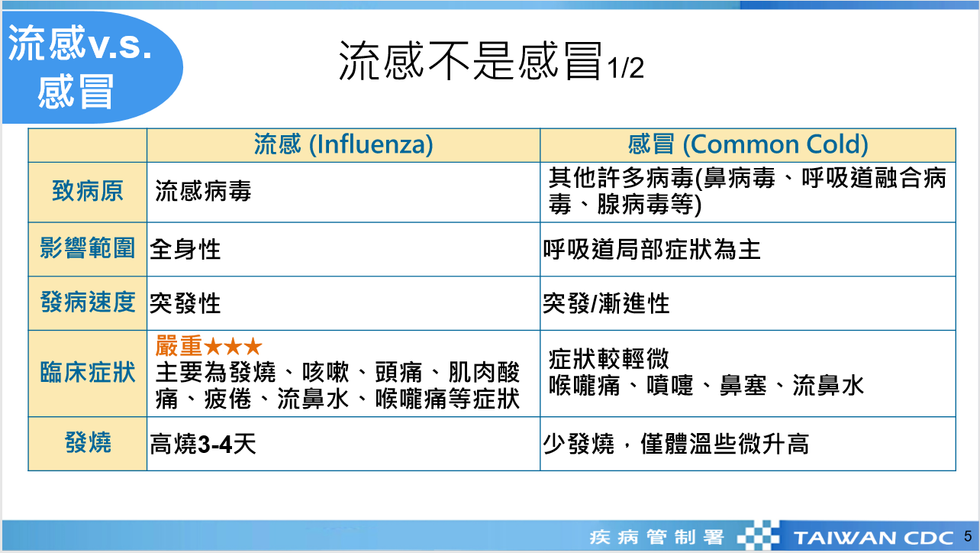The width and height of the screenshot is (980, 553).
Task: Click the 疾病管制署 footer text
Action: tap(656, 537)
